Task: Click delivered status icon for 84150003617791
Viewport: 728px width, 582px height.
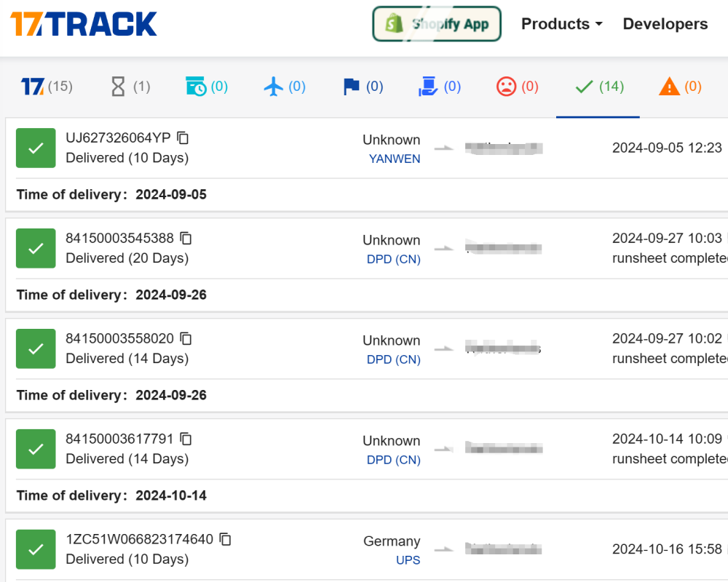Action: point(36,449)
